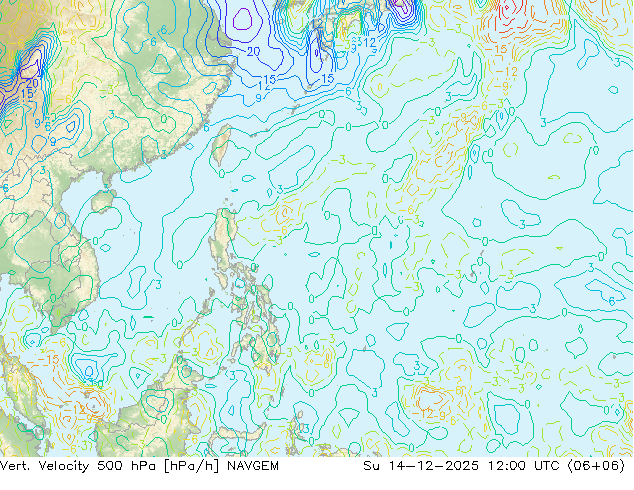Click the "(06+06)" forecast run label

(596, 466)
